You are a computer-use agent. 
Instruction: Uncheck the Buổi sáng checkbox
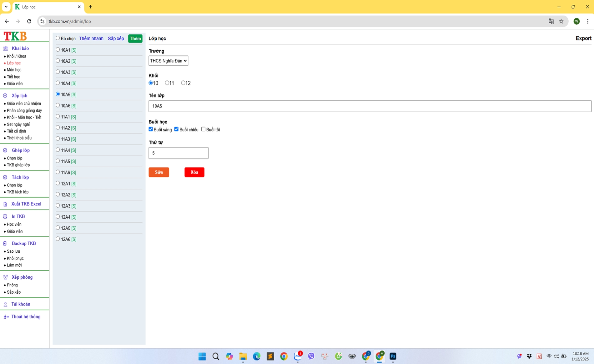coord(151,129)
